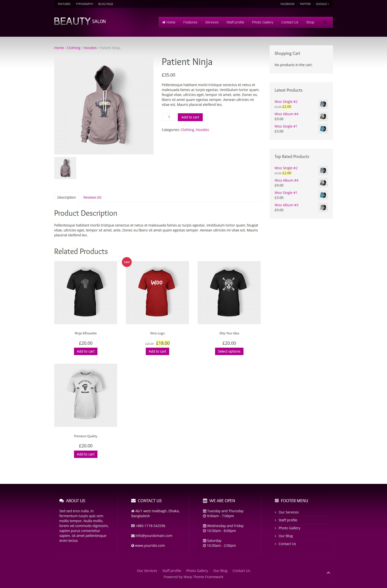Click Woo Album #3 thumbnail in Top Rated
This screenshot has width=387, height=588.
pos(323,208)
